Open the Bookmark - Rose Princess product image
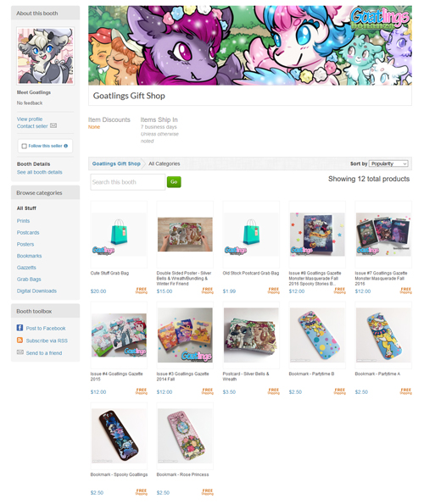The image size is (424, 504). tap(185, 435)
